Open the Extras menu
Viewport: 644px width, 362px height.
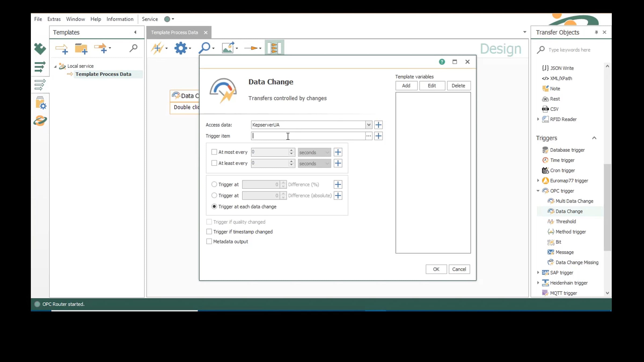click(x=54, y=19)
